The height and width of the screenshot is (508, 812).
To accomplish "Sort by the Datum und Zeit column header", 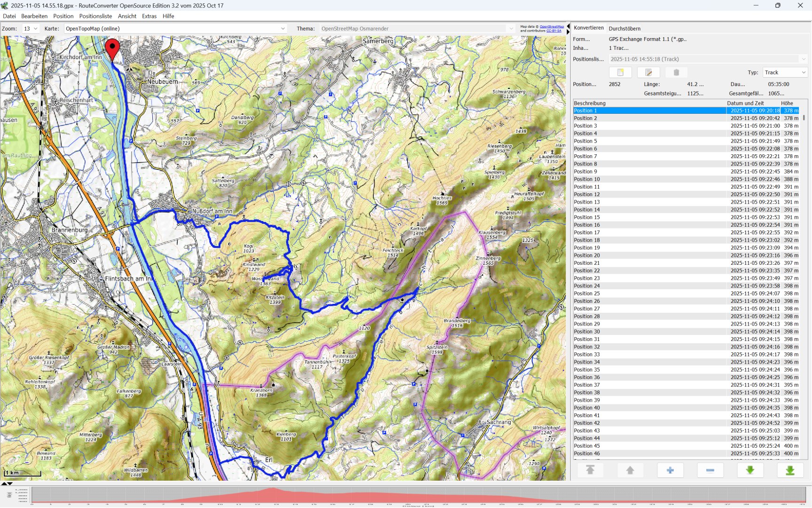I will (745, 103).
